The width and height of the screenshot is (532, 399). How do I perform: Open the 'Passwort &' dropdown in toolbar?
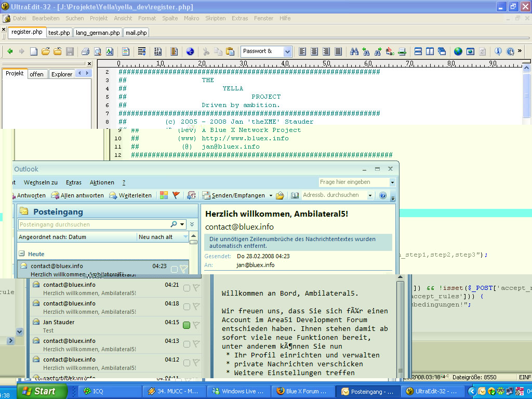287,51
